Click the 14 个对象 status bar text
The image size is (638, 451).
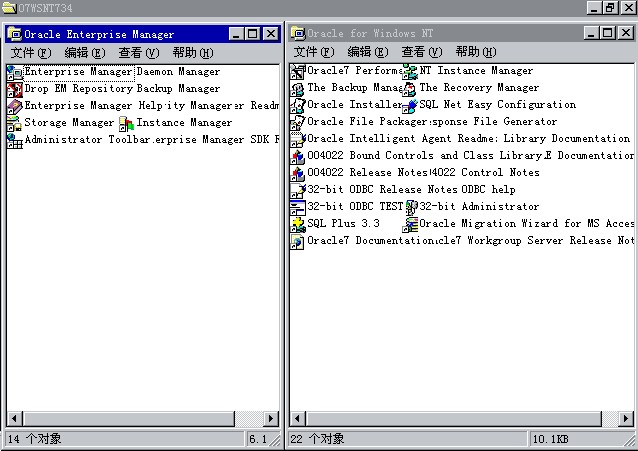click(x=34, y=439)
